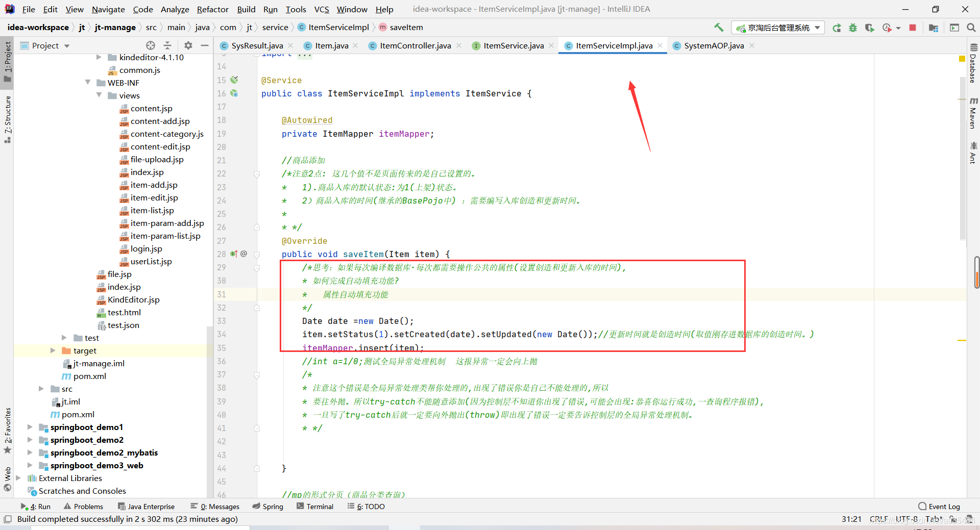Open the Terminal tool window
The image size is (980, 530).
315,506
